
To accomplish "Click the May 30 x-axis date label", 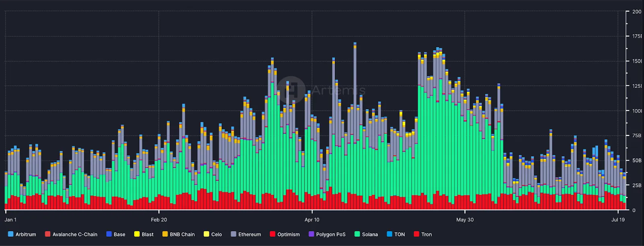I will click(465, 220).
